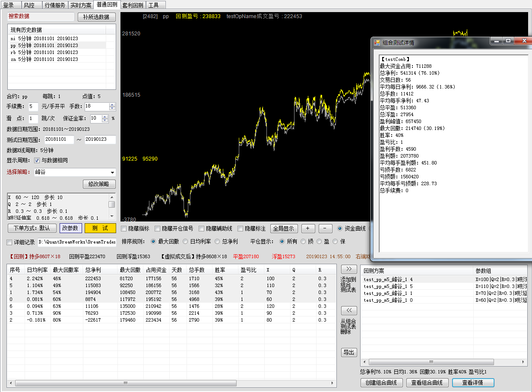Click the + zoom-in chart button
This screenshot has height=392, width=532.
308,228
